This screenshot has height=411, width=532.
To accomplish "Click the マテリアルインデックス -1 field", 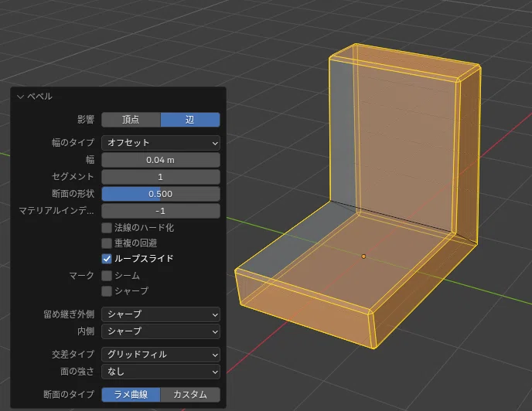I will tap(161, 211).
